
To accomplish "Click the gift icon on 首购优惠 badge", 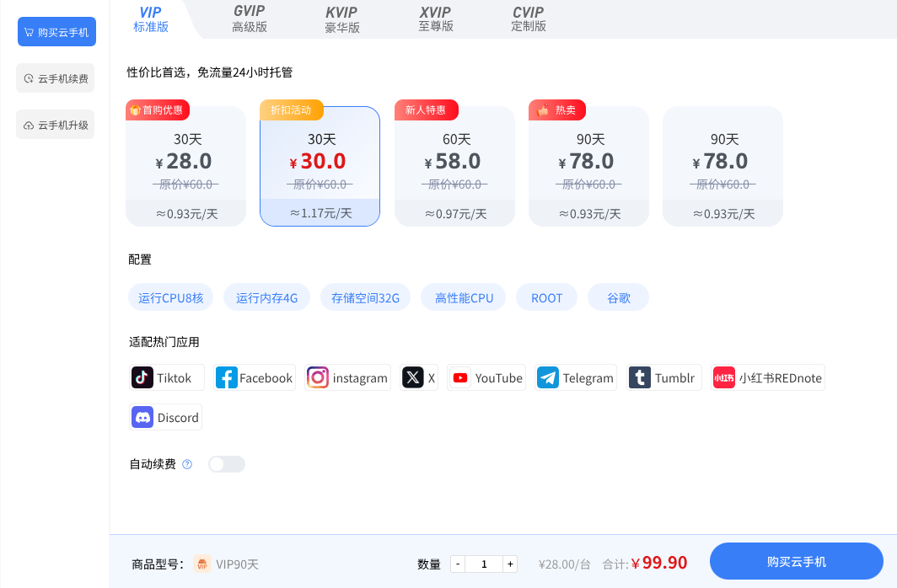I will (135, 110).
